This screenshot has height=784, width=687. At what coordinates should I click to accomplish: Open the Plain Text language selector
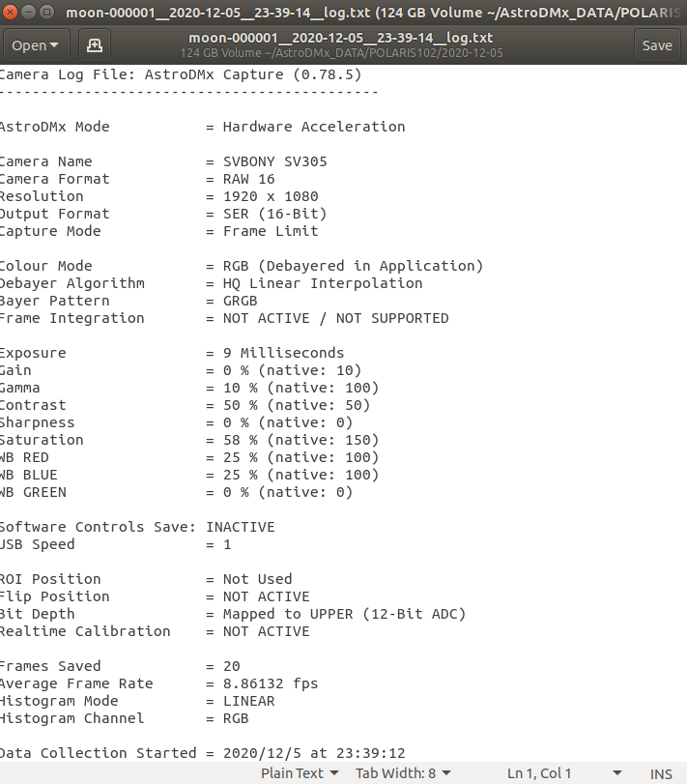(x=300, y=773)
